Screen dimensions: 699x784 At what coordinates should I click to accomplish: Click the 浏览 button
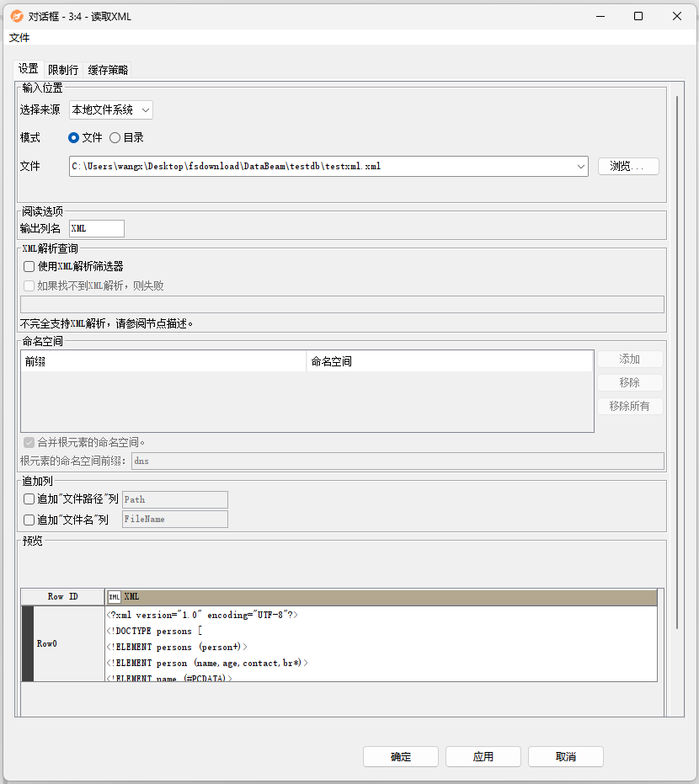coord(628,167)
